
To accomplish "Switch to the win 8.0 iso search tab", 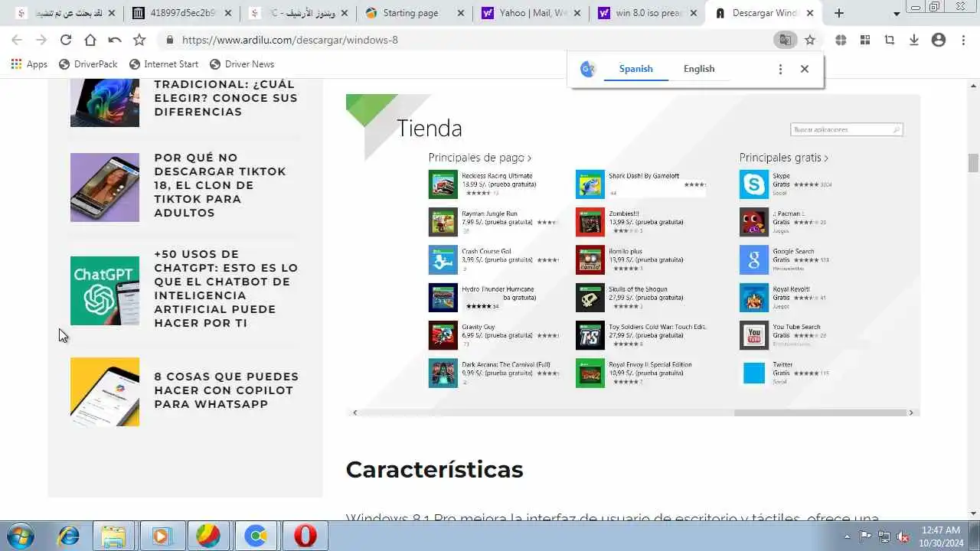I will pyautogui.click(x=647, y=13).
